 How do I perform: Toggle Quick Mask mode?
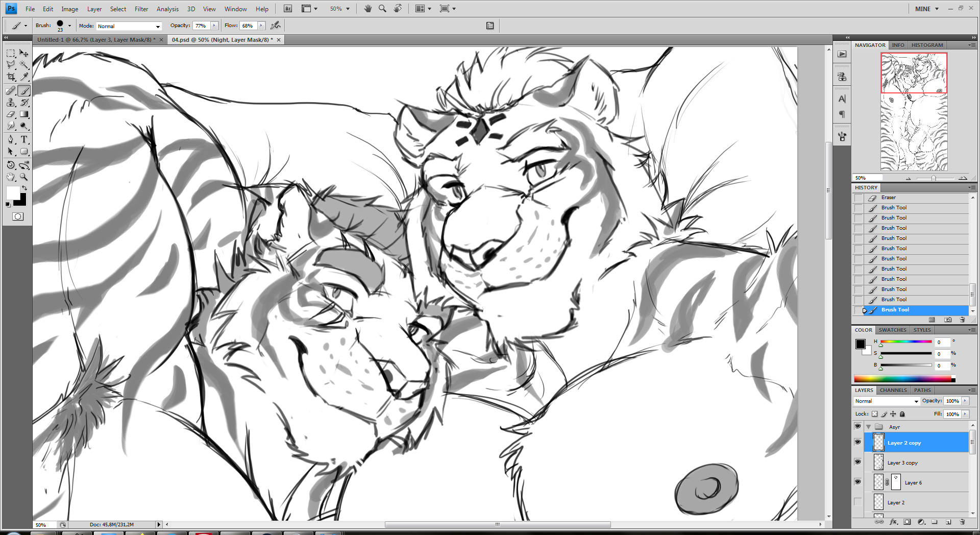(18, 216)
